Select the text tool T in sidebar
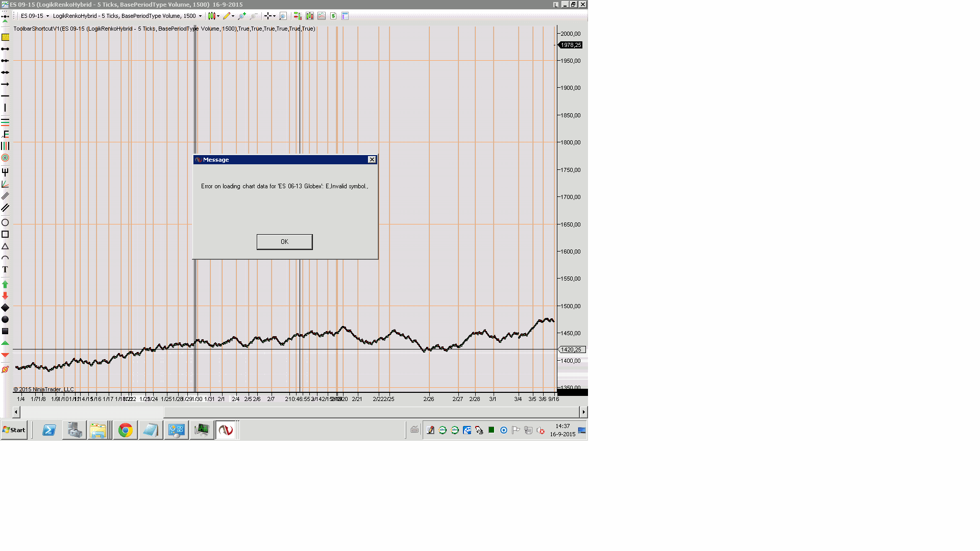 (5, 270)
